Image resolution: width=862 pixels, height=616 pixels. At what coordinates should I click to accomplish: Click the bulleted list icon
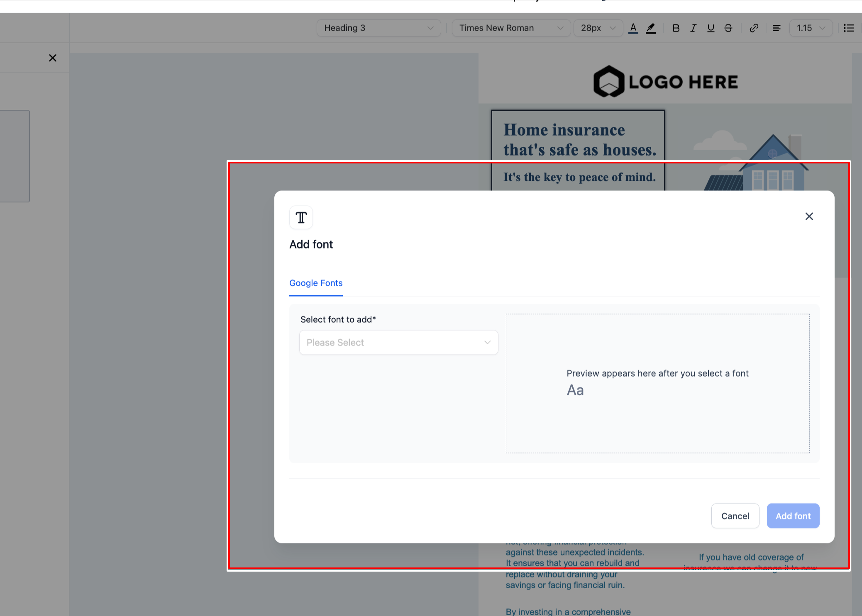click(848, 28)
